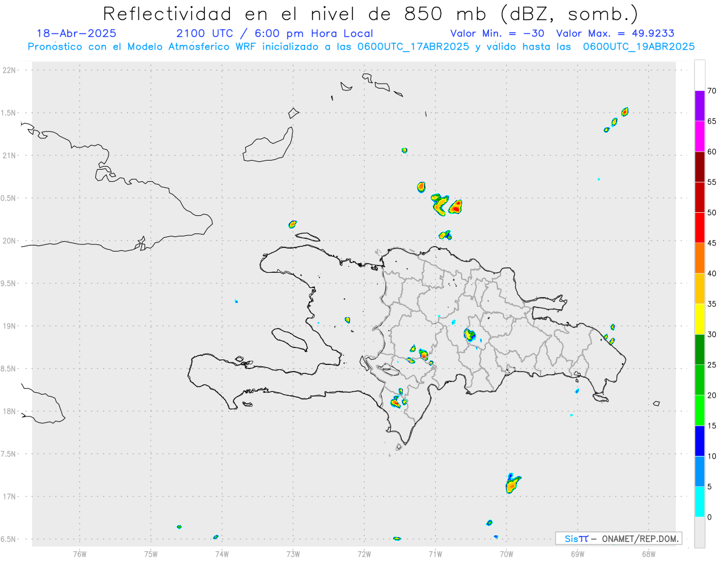Click the time text '2100 UTC / 6:00 pm Hora Local'

(274, 34)
